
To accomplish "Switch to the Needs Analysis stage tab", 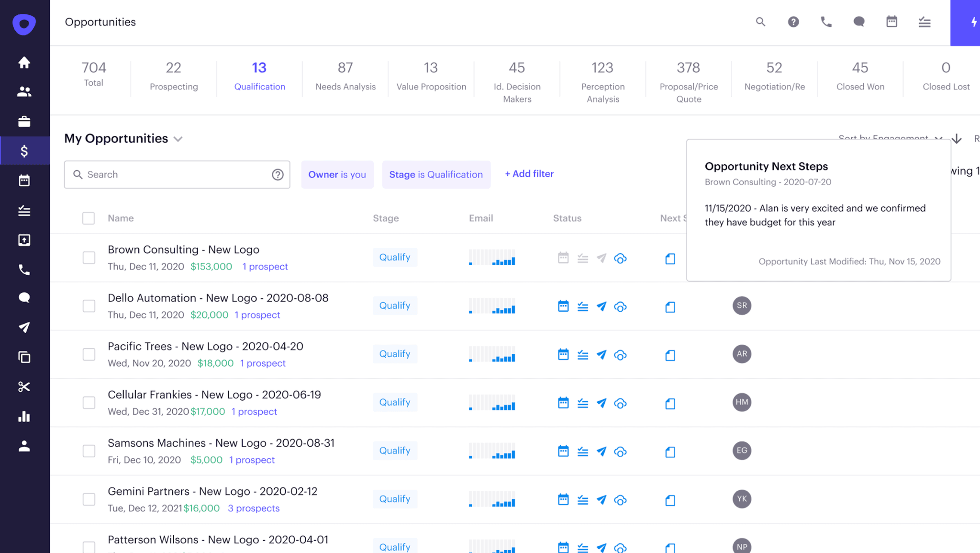I will point(345,77).
